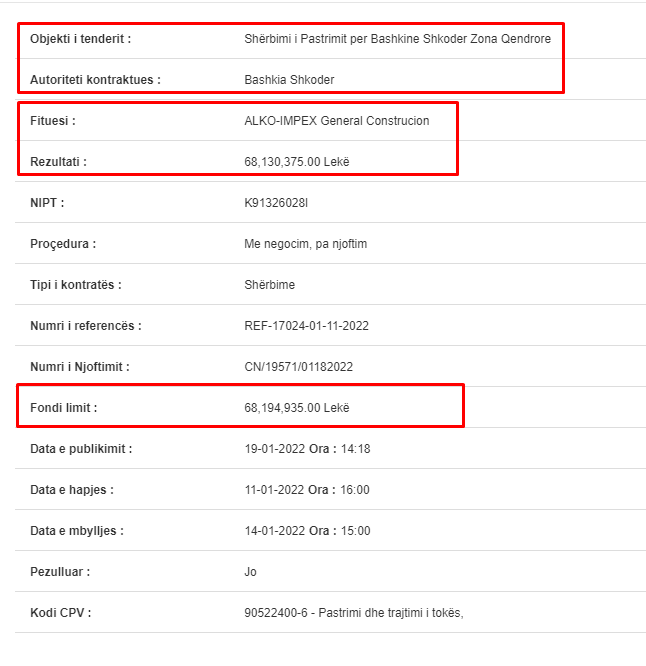
Task: Click the procedure text 'Me negocim, pa njoftim'
Action: (x=305, y=244)
